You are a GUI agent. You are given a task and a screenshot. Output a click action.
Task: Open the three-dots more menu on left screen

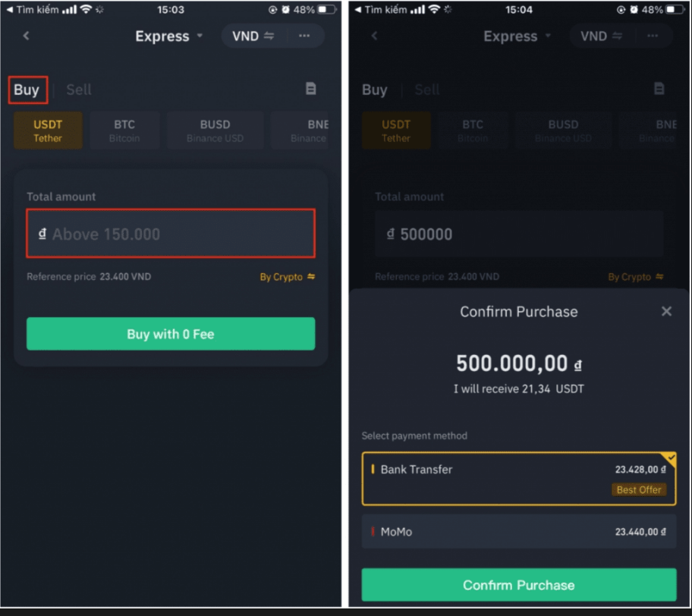[304, 36]
